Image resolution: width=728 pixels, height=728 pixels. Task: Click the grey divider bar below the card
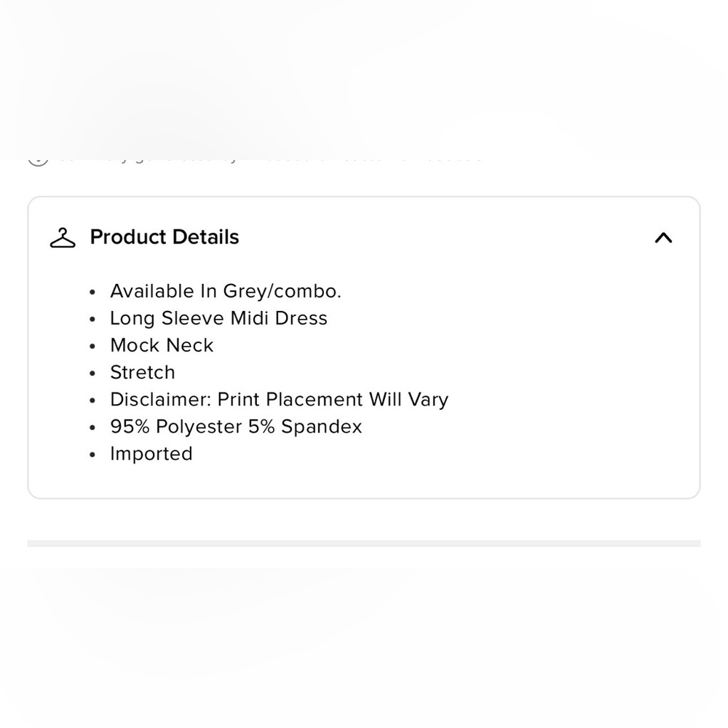coord(364,543)
